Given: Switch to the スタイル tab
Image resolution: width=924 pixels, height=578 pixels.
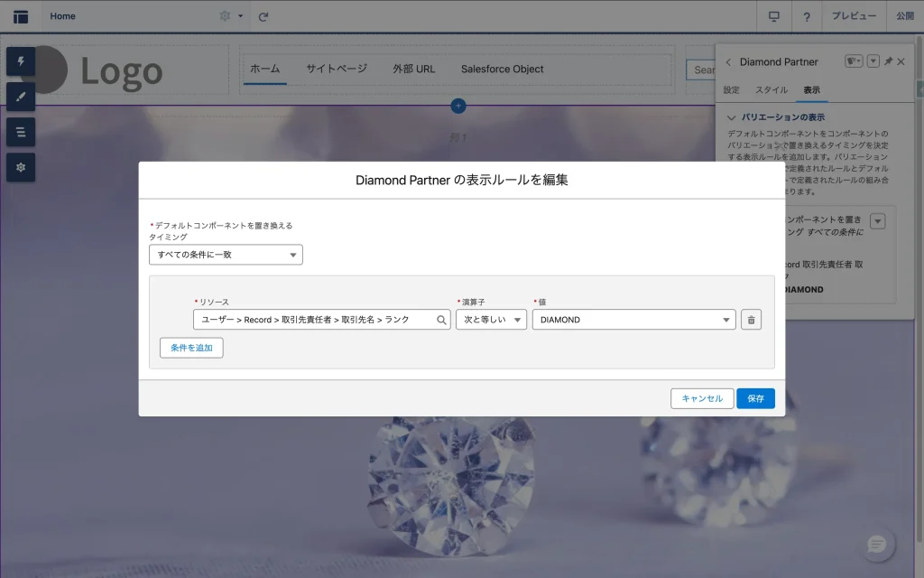Looking at the screenshot, I should pos(772,90).
